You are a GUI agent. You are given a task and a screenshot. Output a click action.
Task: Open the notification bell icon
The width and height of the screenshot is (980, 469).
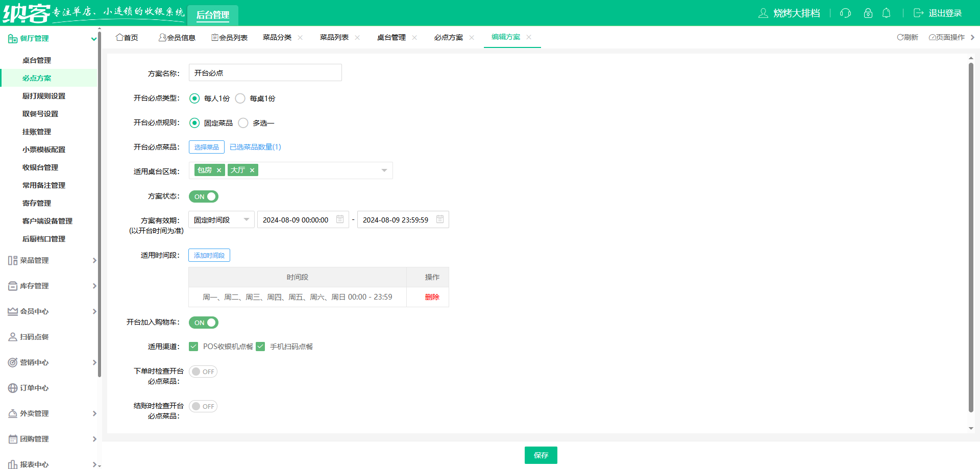point(887,13)
